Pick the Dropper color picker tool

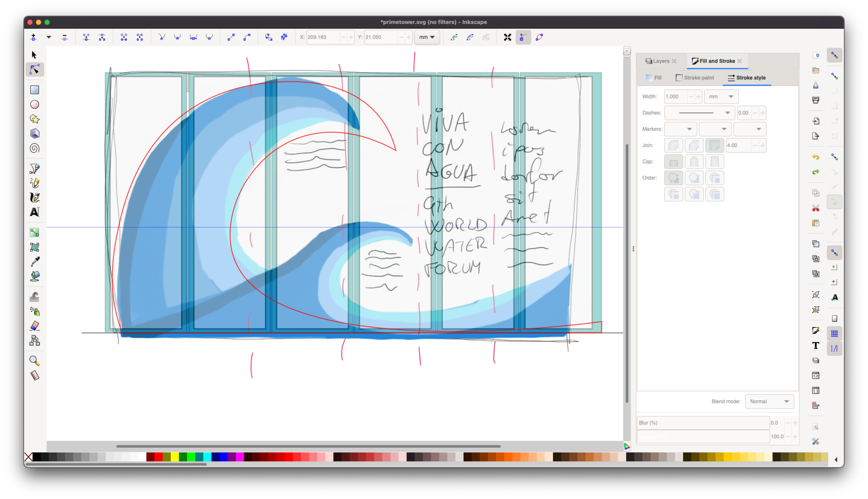(35, 262)
